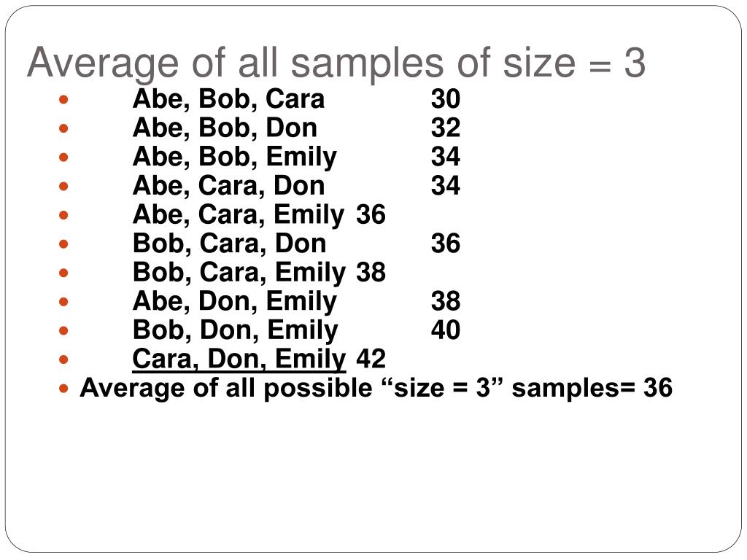Click the 'Bob, Cara, Emily' entry
This screenshot has width=747, height=560.
click(239, 273)
